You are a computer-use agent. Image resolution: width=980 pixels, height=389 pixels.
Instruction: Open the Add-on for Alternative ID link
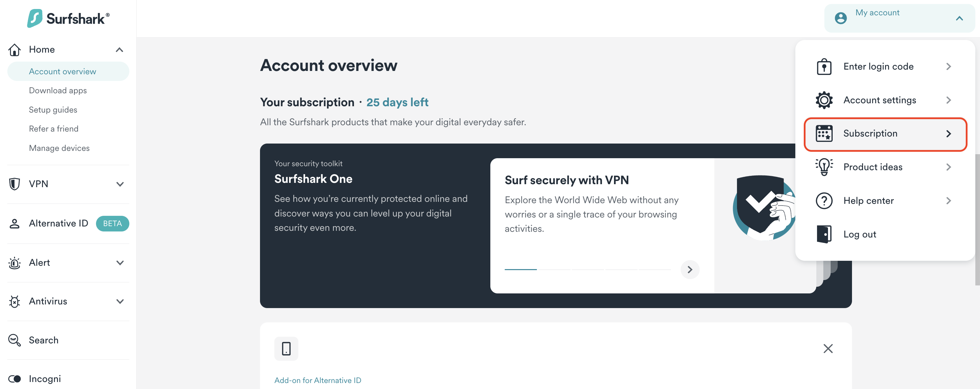tap(318, 380)
